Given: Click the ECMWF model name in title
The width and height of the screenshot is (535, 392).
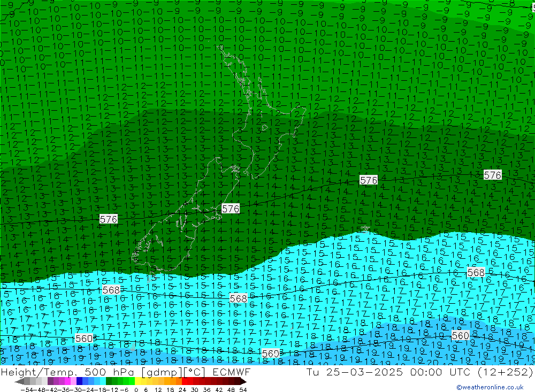Looking at the screenshot, I should tap(231, 372).
